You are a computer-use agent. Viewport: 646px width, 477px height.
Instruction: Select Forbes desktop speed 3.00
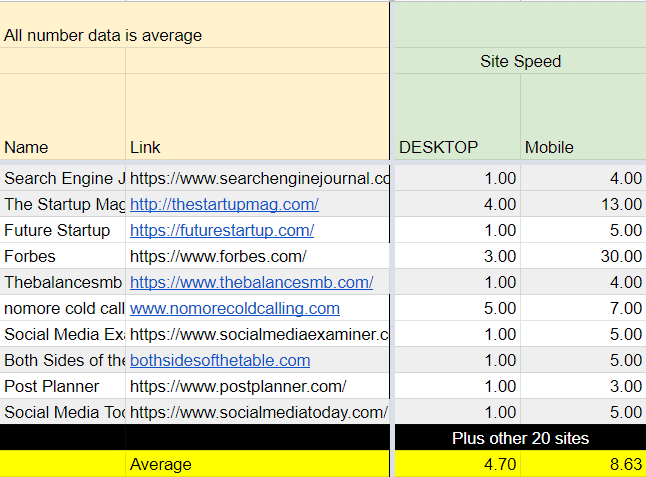pos(457,256)
